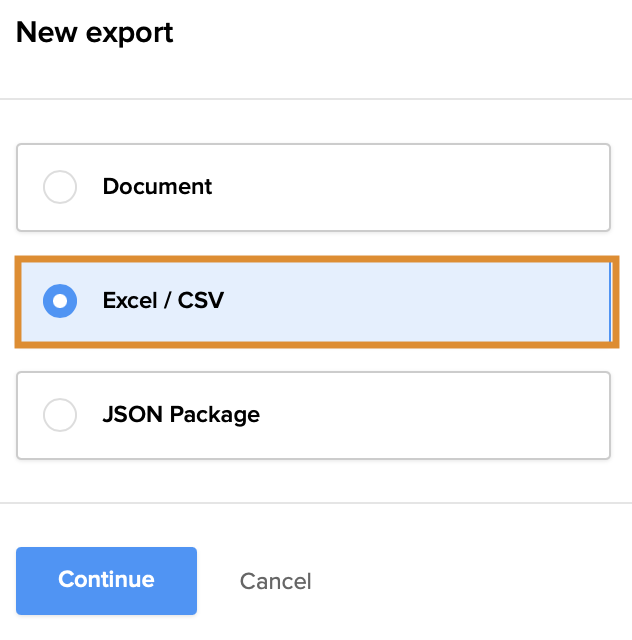This screenshot has height=640, width=632.
Task: Click empty area of the Excel / CSV card
Action: click(x=420, y=300)
